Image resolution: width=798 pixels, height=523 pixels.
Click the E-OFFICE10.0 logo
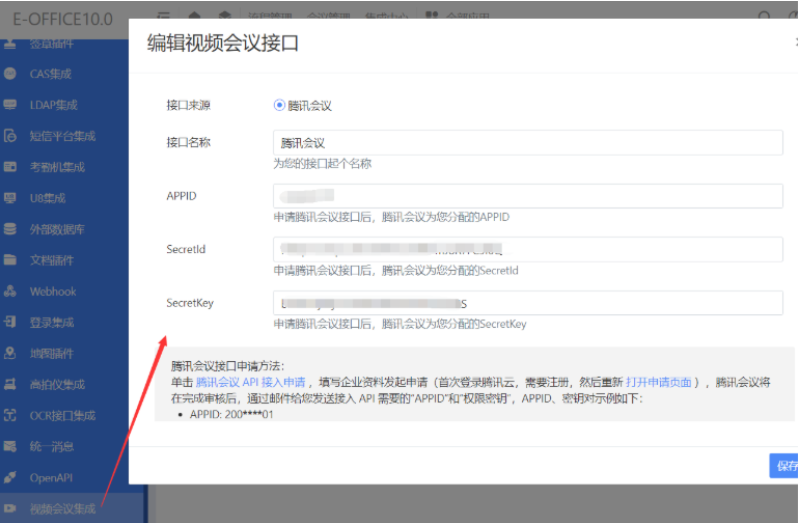coord(63,19)
